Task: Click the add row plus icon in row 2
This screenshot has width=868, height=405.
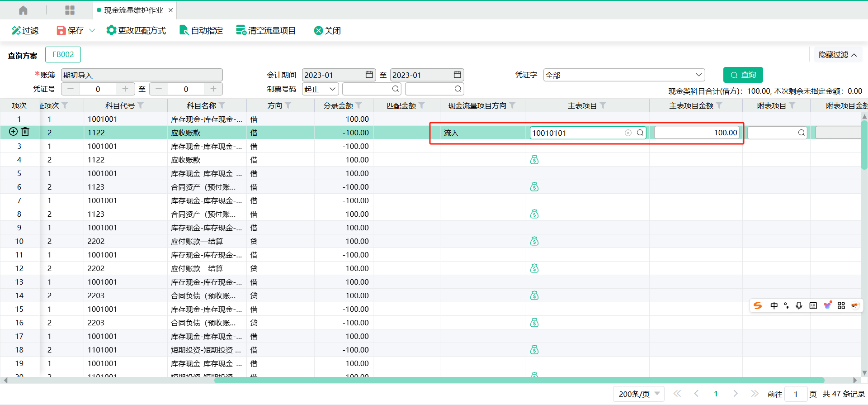Action: (14, 132)
